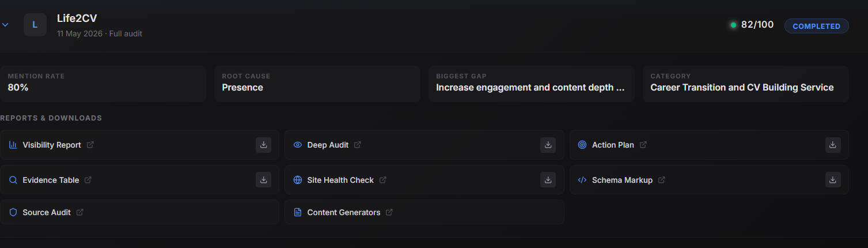Open the Content Generators link
This screenshot has width=868, height=248.
click(344, 212)
